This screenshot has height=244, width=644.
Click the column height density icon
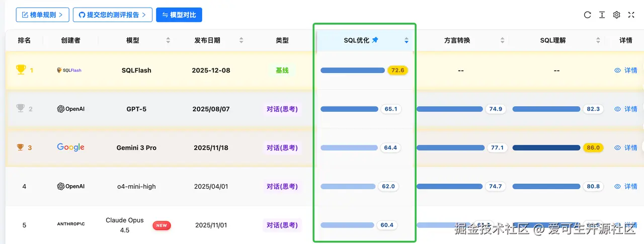[x=602, y=15]
